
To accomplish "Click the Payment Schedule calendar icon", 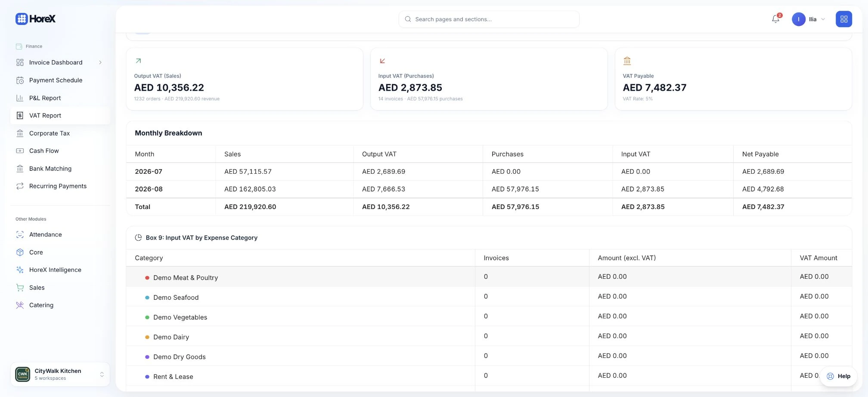I will click(20, 80).
